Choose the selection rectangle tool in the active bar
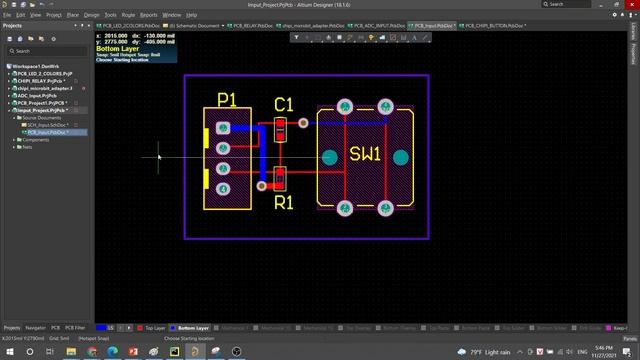Screen dimensions: 640x360 318,38
